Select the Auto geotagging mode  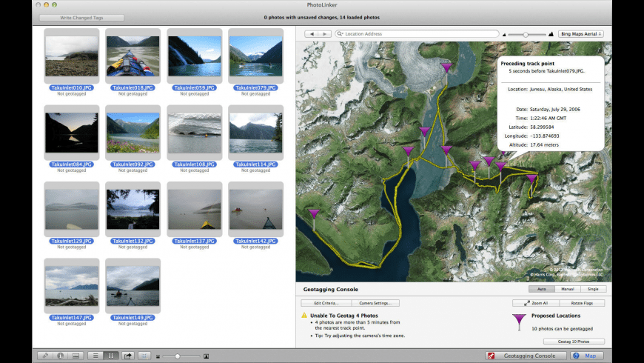tap(542, 289)
